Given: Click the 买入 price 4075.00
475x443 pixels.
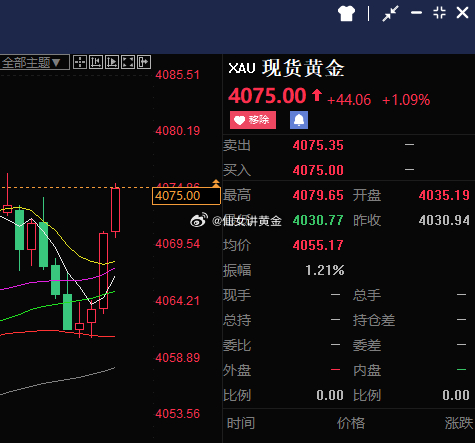Looking at the screenshot, I should [x=318, y=170].
